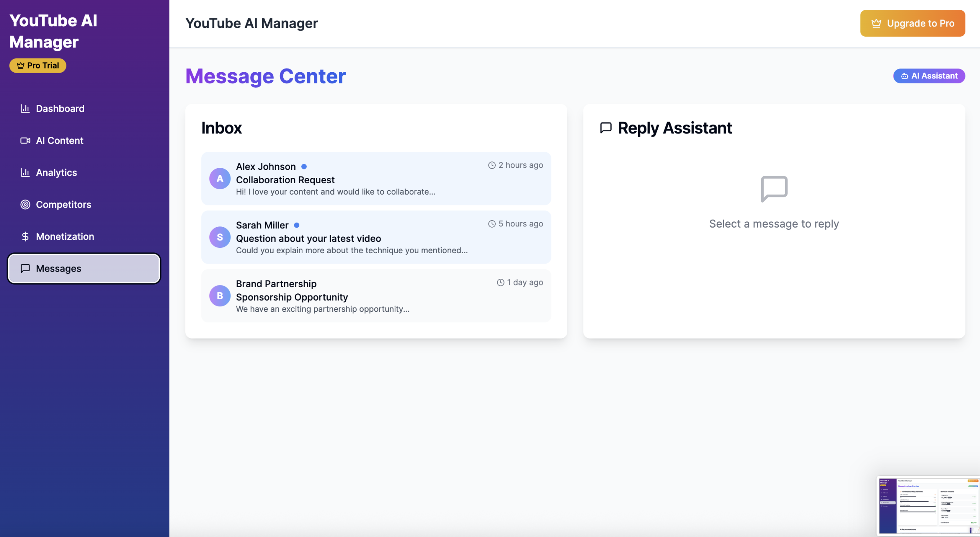This screenshot has width=980, height=537.
Task: Click the clock icon beside 2 hours ago
Action: [492, 165]
